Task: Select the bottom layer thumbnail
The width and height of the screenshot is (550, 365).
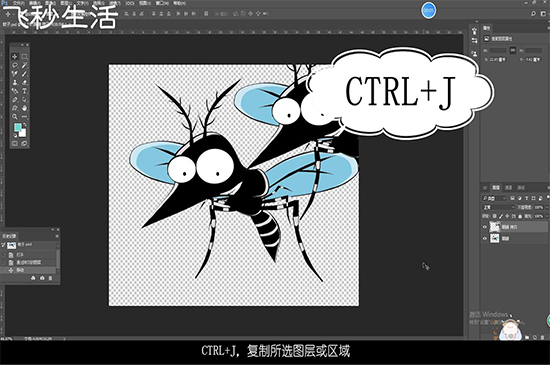Action: click(495, 238)
